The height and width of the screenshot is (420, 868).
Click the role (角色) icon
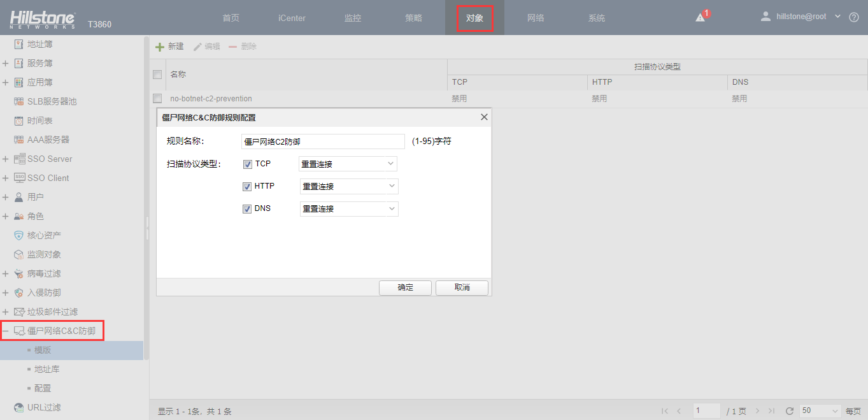[x=19, y=217]
